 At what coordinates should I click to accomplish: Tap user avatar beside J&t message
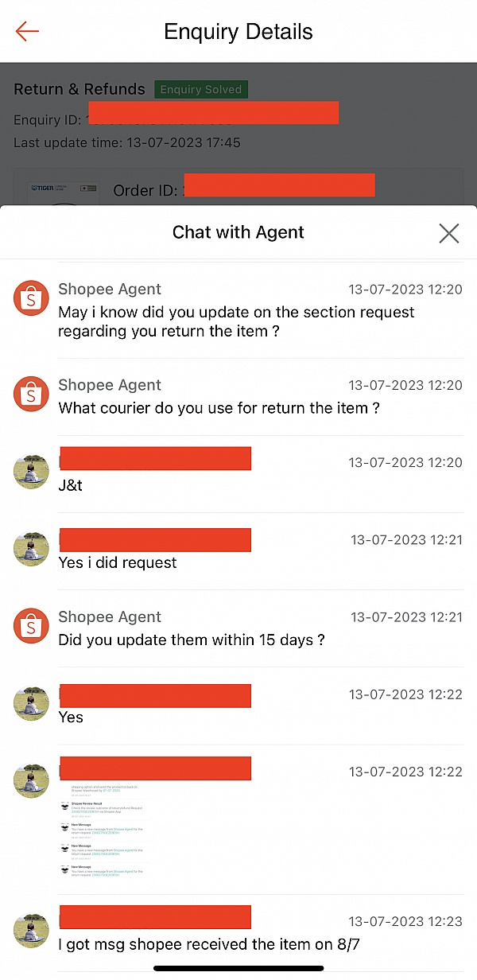pos(31,472)
